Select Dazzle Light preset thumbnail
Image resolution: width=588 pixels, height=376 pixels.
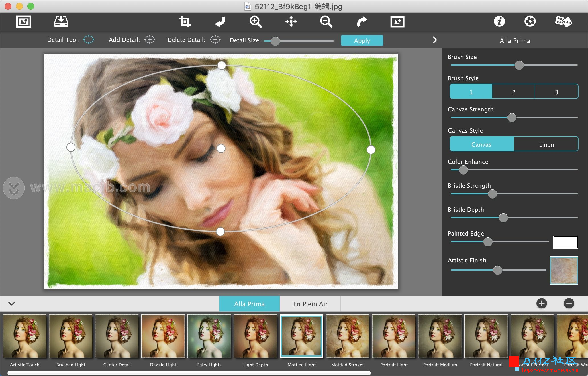click(x=163, y=336)
